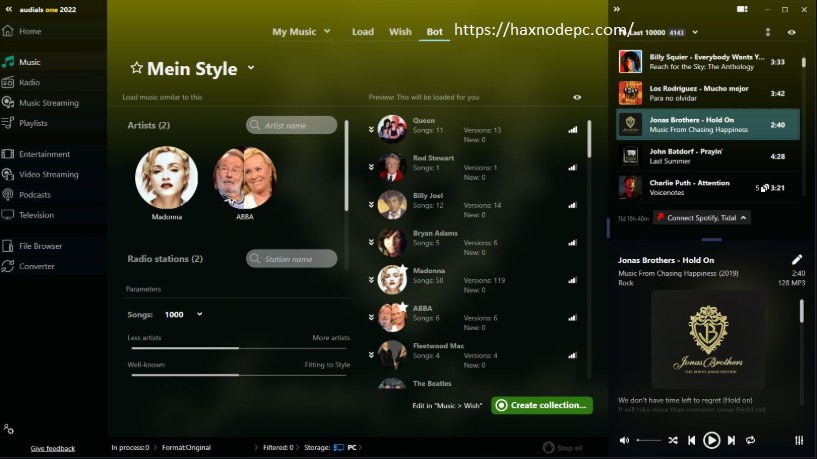The image size is (817, 459).
Task: Toggle the preview eye icon
Action: 577,97
